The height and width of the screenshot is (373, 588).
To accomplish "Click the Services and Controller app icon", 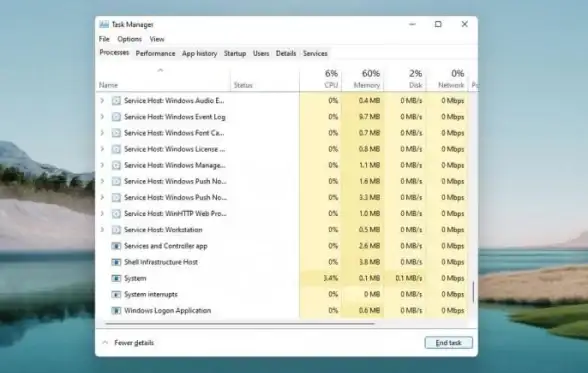I will [x=116, y=246].
